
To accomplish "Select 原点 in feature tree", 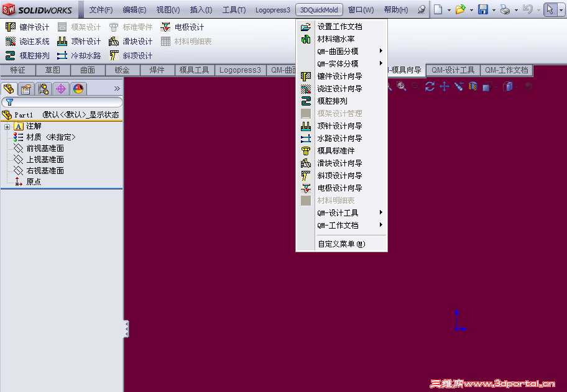I will point(34,182).
